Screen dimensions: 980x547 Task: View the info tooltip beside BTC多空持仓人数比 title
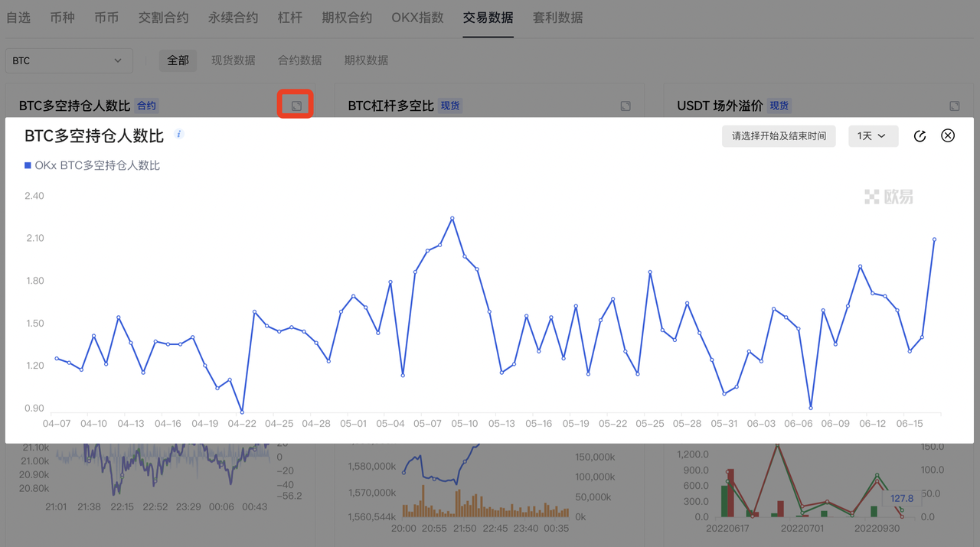(178, 133)
